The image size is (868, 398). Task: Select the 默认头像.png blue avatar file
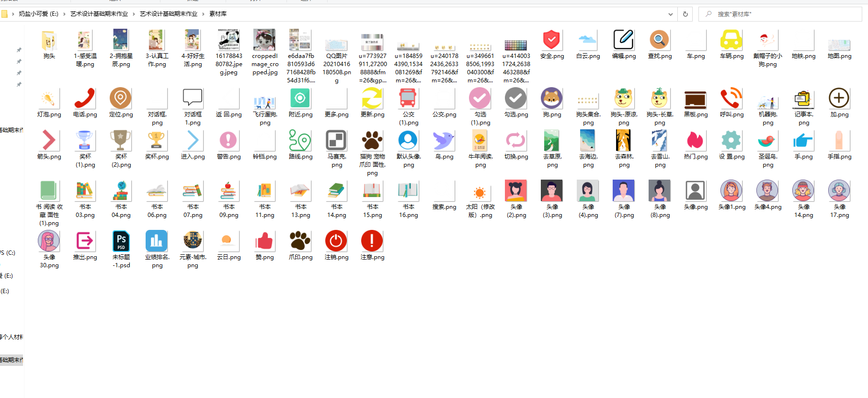pyautogui.click(x=408, y=141)
